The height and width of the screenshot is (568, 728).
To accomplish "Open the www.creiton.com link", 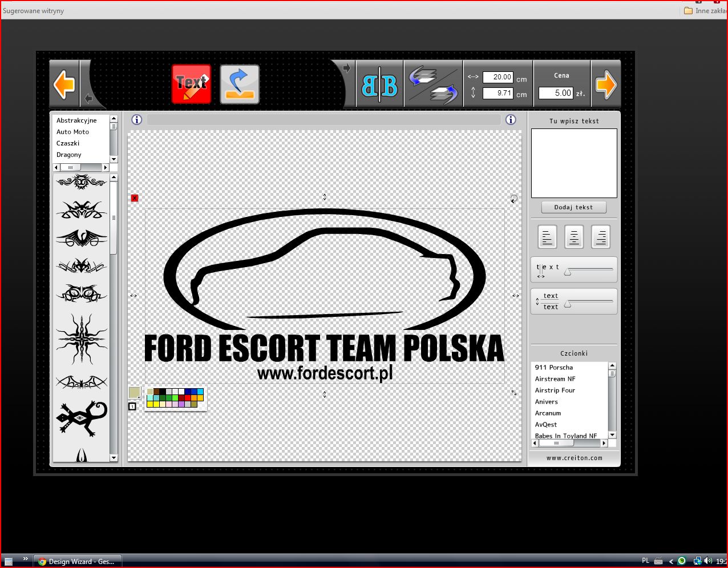I will pyautogui.click(x=574, y=458).
